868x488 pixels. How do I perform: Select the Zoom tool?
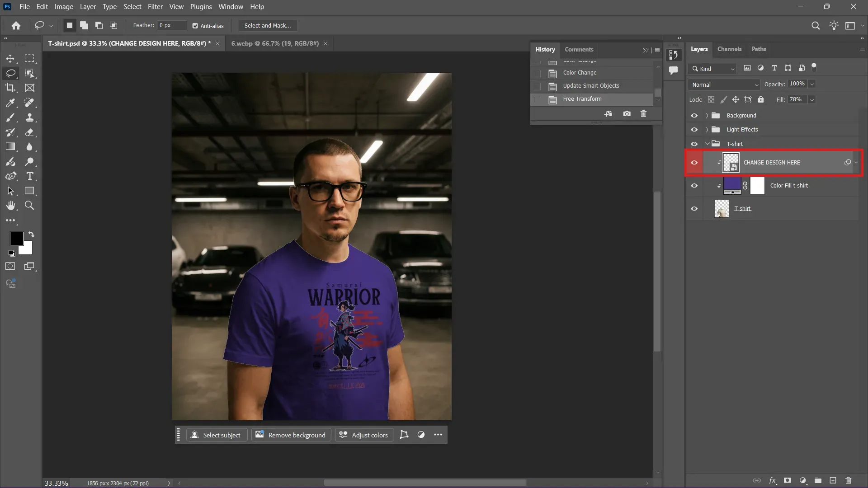pos(30,206)
